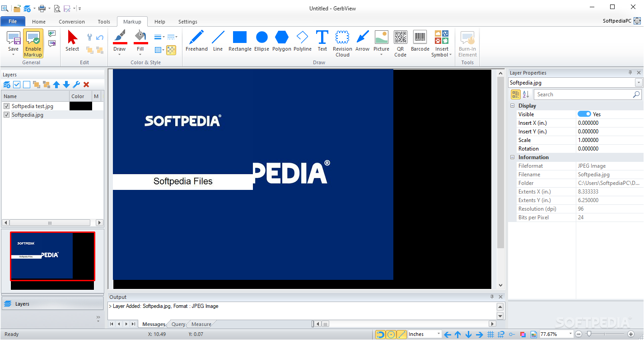Collapse the Information property group
The width and height of the screenshot is (644, 340).
(x=513, y=157)
